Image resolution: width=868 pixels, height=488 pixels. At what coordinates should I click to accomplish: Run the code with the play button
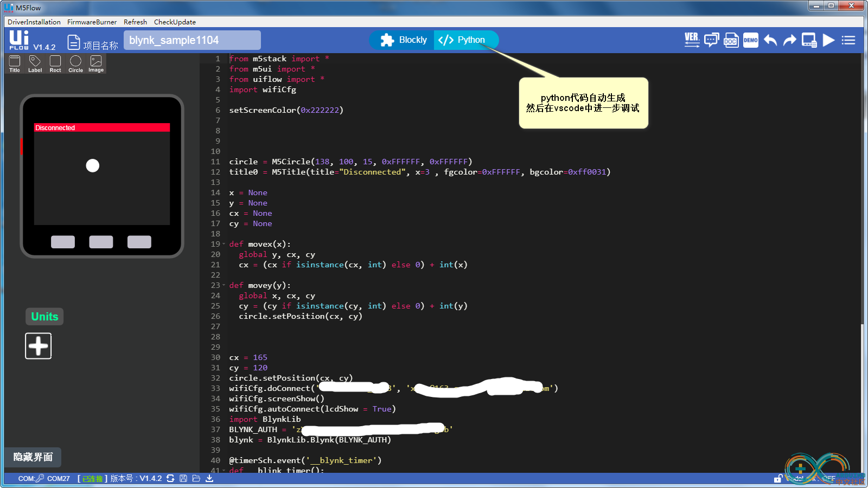pyautogui.click(x=828, y=40)
